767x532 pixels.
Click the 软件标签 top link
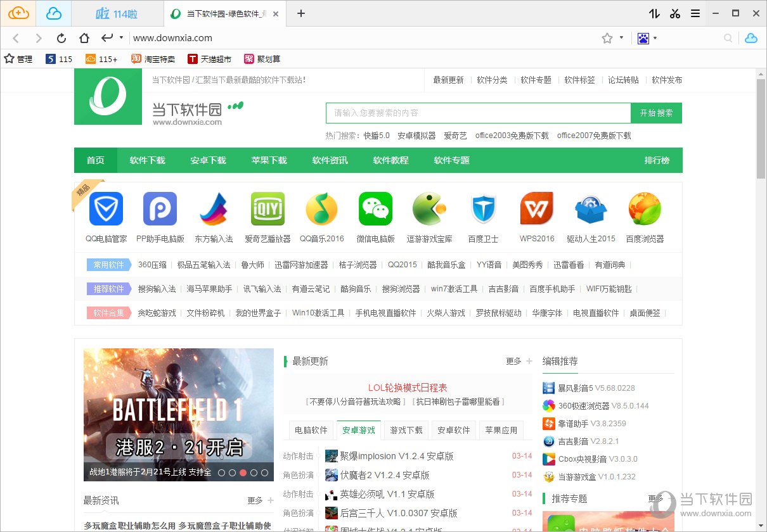pyautogui.click(x=580, y=80)
